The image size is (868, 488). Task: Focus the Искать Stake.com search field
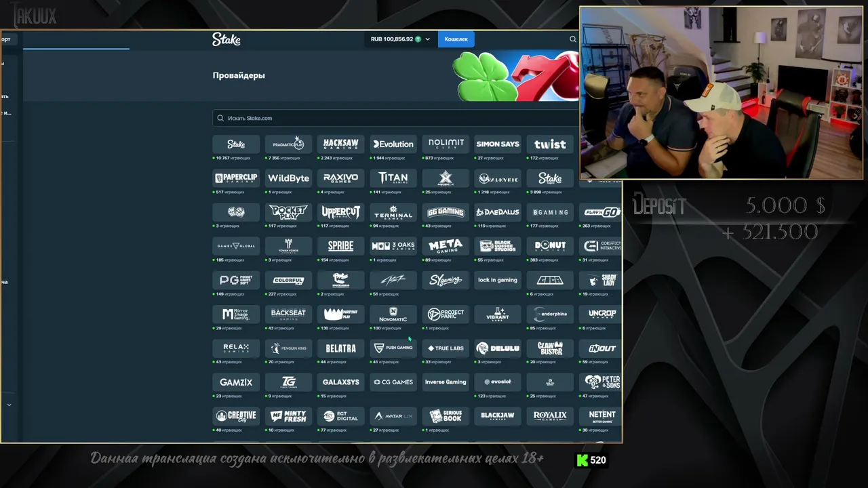pyautogui.click(x=397, y=118)
